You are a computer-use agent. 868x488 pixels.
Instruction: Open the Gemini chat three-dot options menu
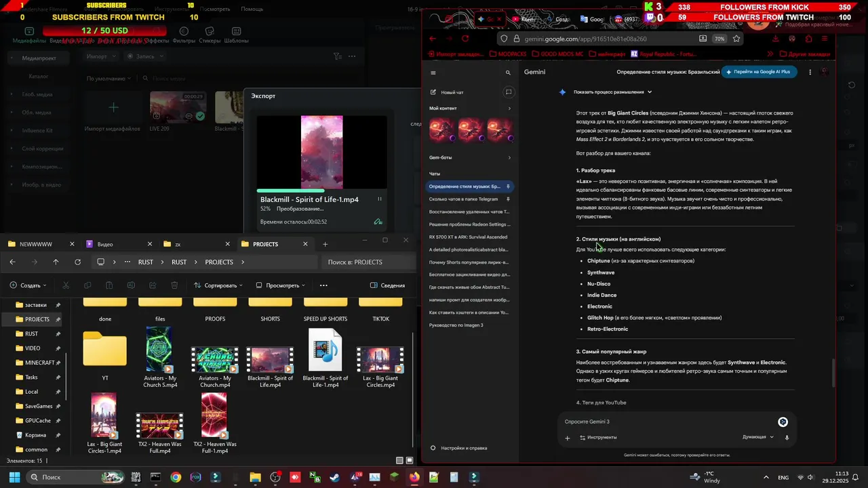point(810,72)
